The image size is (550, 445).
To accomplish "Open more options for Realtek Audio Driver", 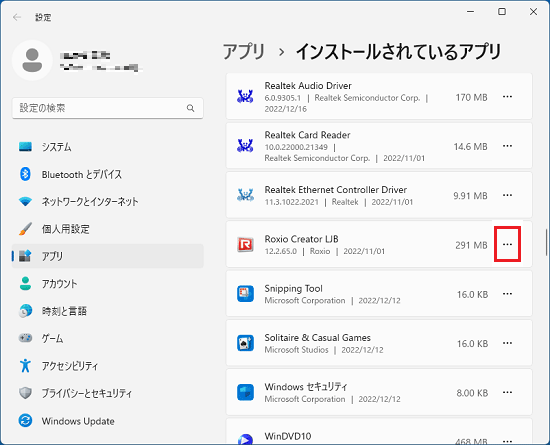I will point(507,96).
